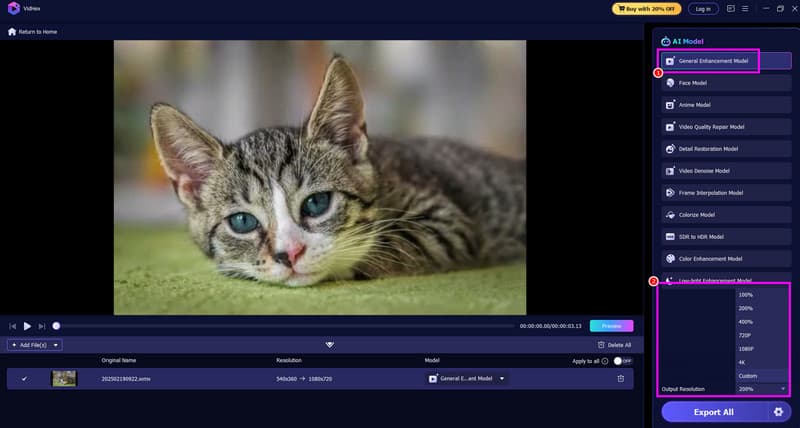Click the SDR to HDR Model icon
The width and height of the screenshot is (800, 428).
click(670, 237)
